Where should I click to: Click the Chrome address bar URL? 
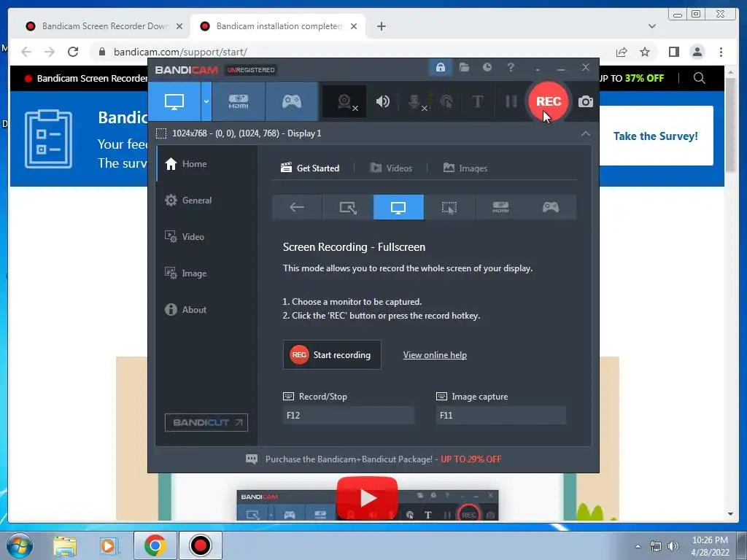(180, 52)
